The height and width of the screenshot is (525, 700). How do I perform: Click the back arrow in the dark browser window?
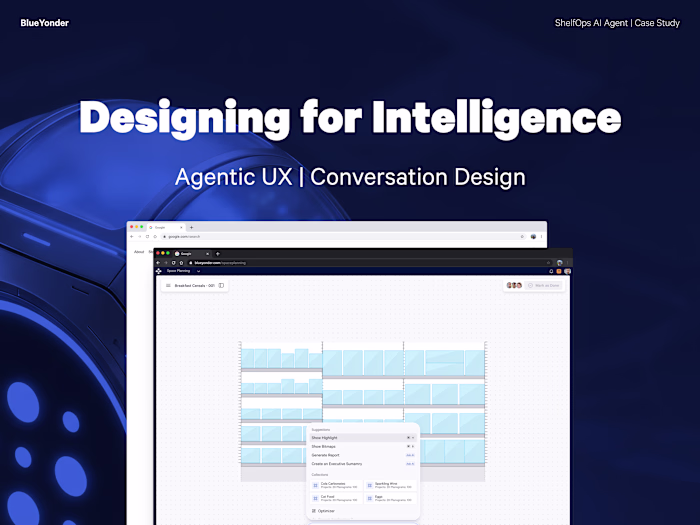[x=158, y=262]
